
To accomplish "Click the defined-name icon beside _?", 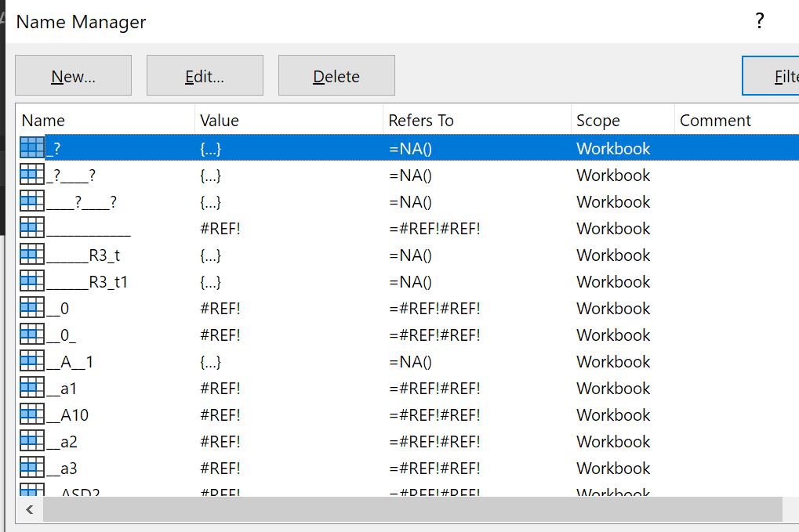I will coord(32,148).
